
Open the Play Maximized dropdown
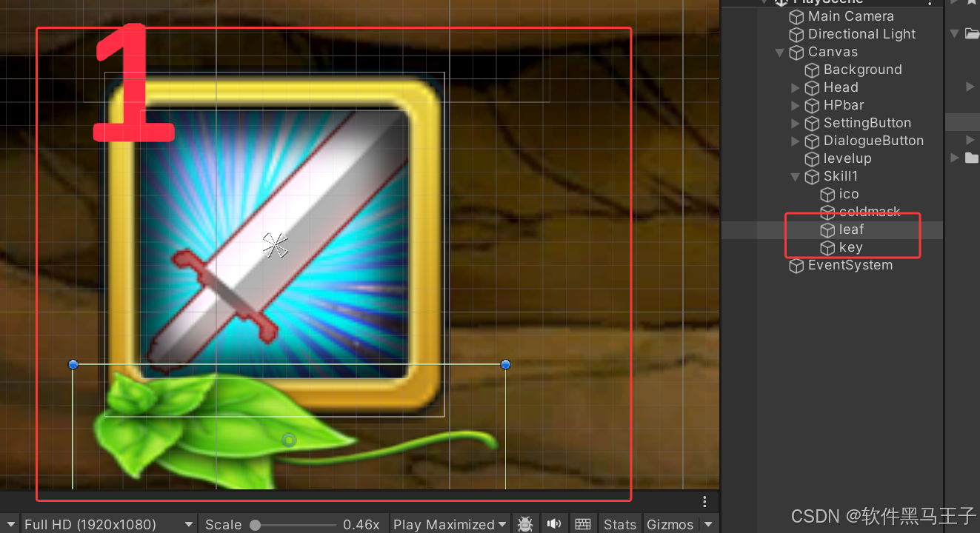pos(450,524)
